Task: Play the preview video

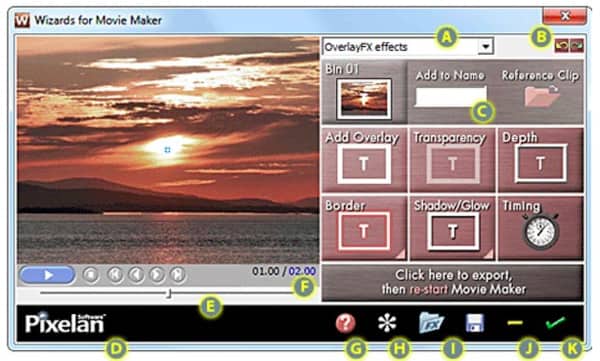Action: [47, 275]
